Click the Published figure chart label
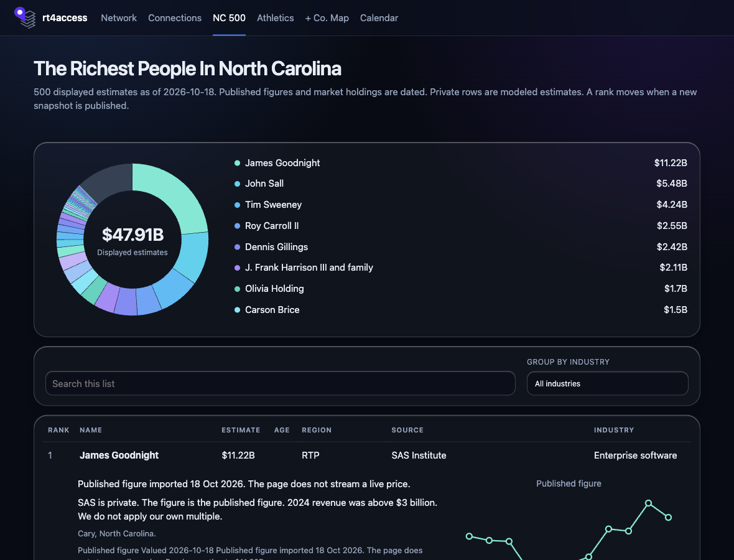The height and width of the screenshot is (560, 734). tap(569, 483)
